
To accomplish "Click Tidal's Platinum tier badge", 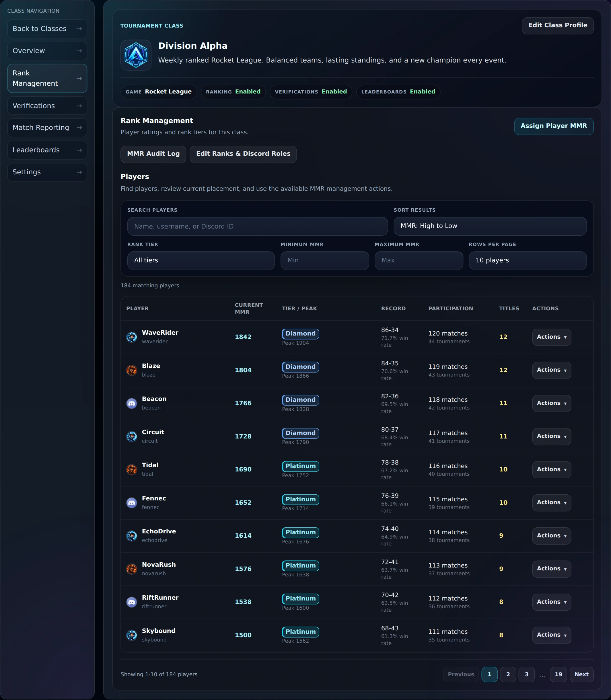I will (x=300, y=466).
